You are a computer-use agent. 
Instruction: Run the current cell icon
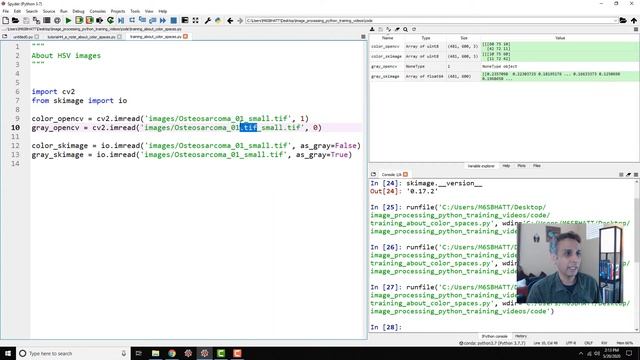coord(79,20)
